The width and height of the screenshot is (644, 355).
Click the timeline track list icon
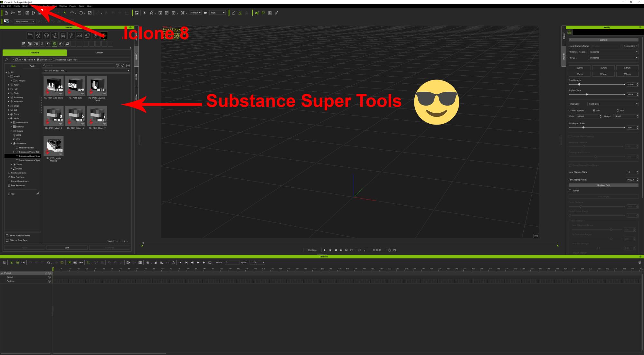coord(4,263)
